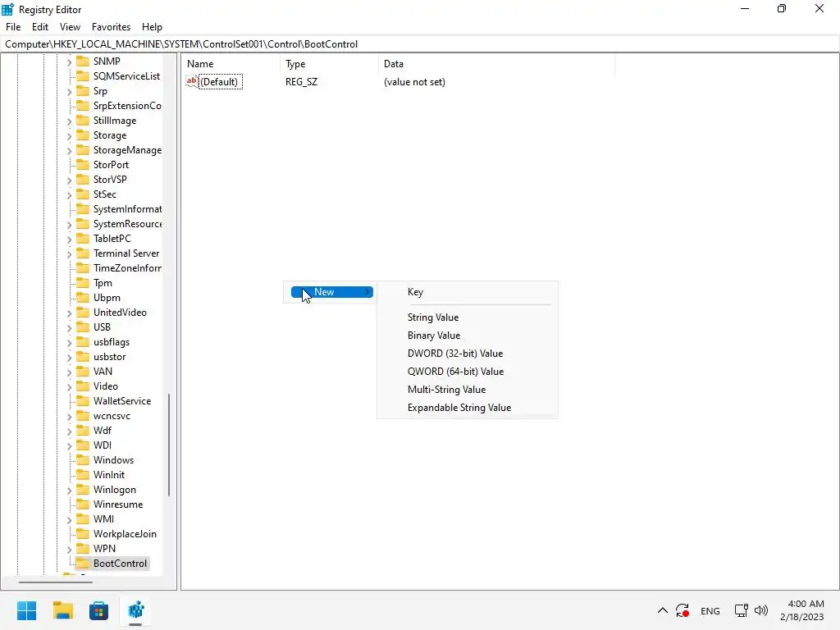Open Microsoft Store from taskbar
Viewport: 840px width, 630px height.
pyautogui.click(x=98, y=610)
